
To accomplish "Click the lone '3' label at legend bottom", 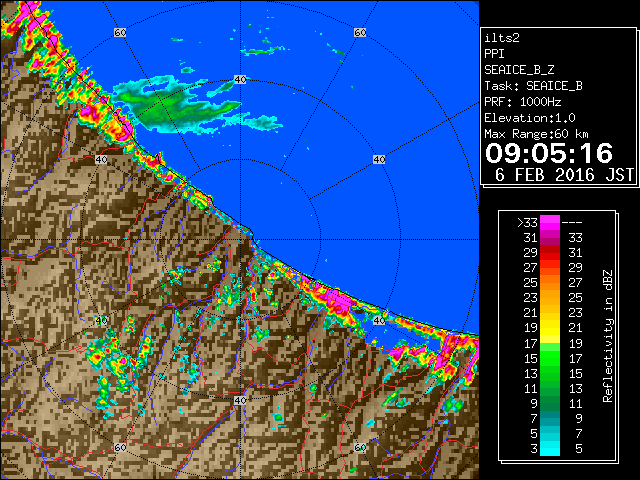I will (534, 449).
